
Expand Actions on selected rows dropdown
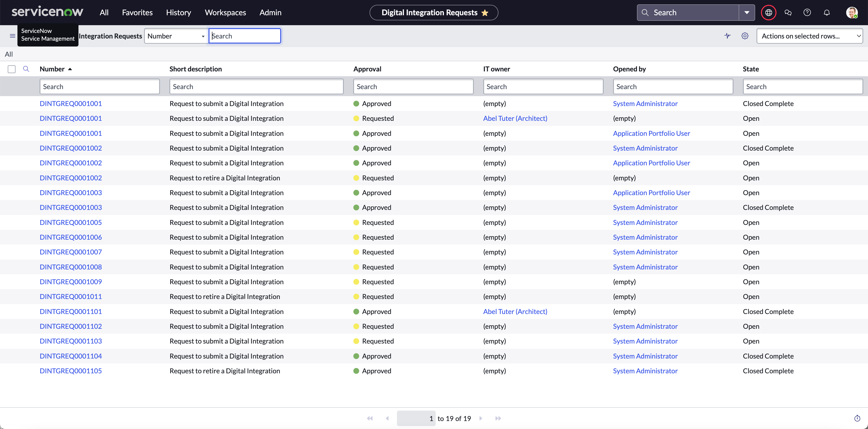(809, 36)
